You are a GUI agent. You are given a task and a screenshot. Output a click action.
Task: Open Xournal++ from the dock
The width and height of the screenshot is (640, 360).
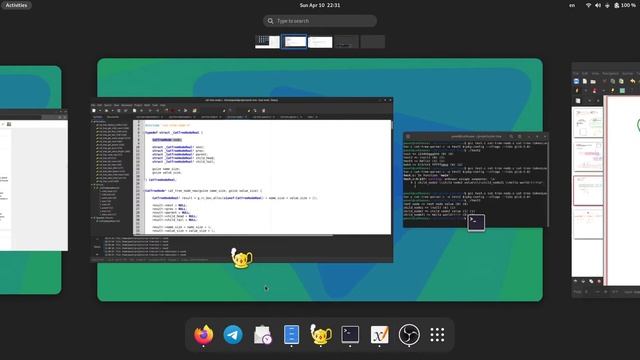tap(380, 335)
